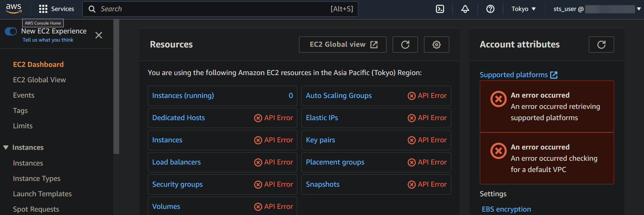Open the Supported platforms link

pos(518,75)
